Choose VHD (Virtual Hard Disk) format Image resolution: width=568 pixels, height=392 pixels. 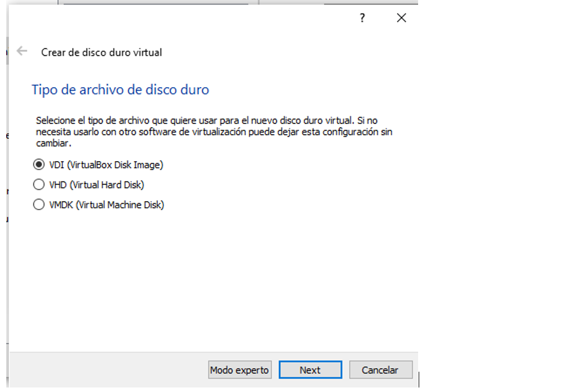pos(89,185)
